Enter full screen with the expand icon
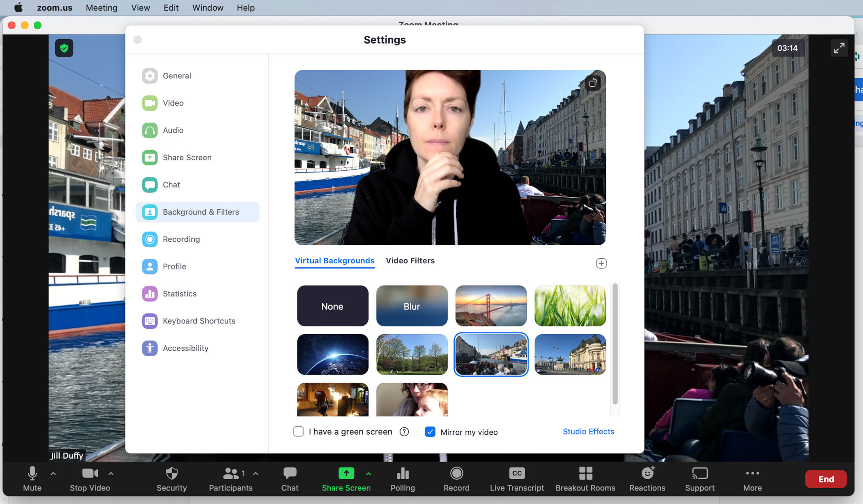The width and height of the screenshot is (863, 504). click(x=839, y=48)
